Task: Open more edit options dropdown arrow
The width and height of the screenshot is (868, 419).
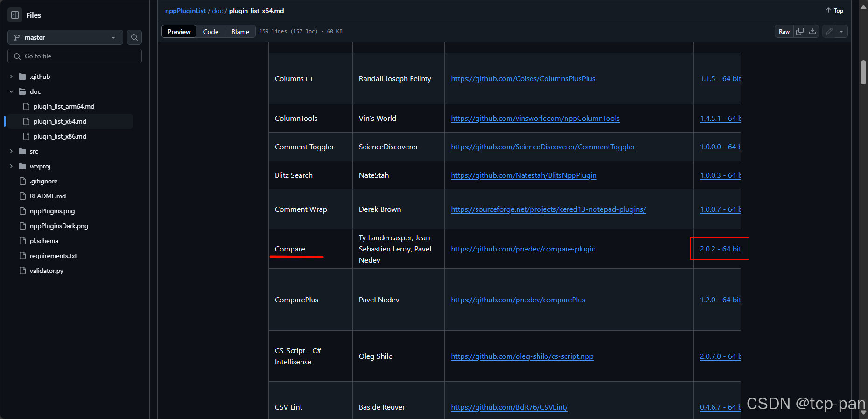Action: [x=841, y=31]
